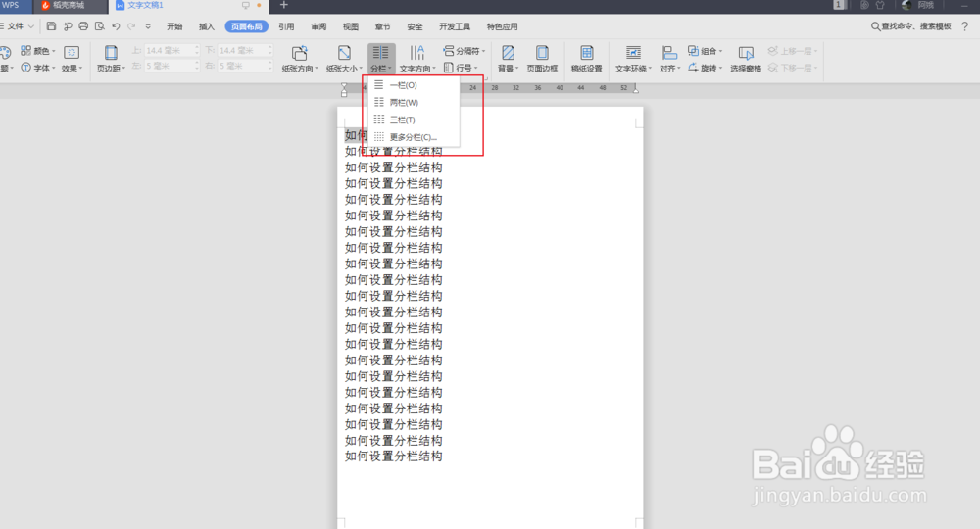Select the 页面布局 tab
This screenshot has width=980, height=529.
pos(246,26)
